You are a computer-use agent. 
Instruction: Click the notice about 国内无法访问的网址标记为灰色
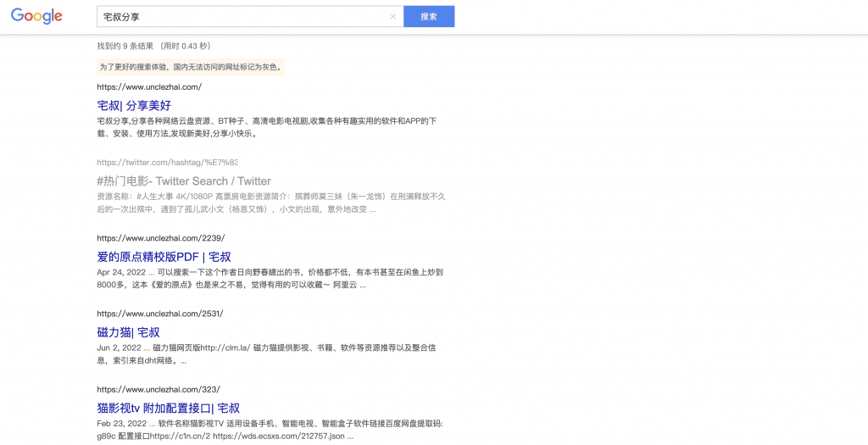tap(191, 67)
